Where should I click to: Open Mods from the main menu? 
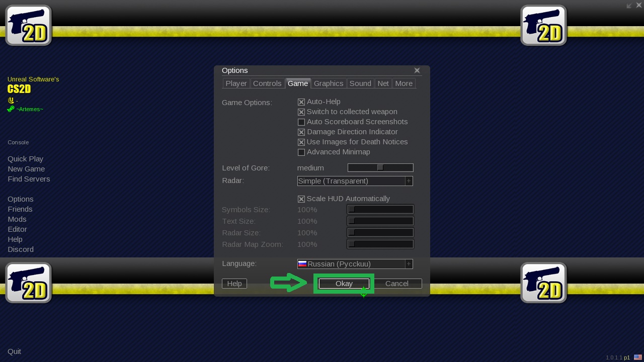(17, 219)
